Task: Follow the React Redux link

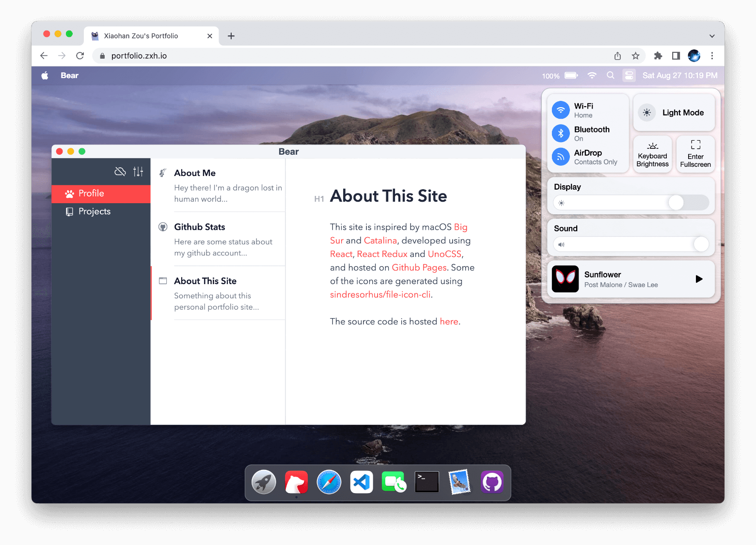Action: pos(382,254)
